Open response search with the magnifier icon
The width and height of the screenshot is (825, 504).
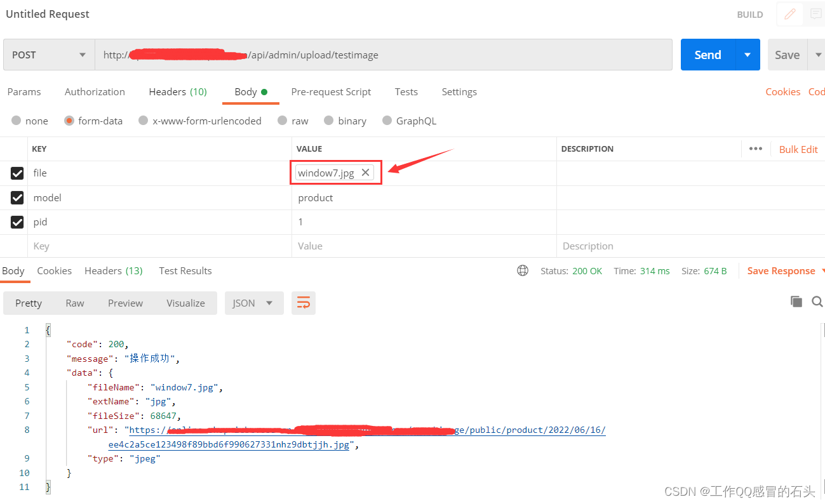(817, 302)
